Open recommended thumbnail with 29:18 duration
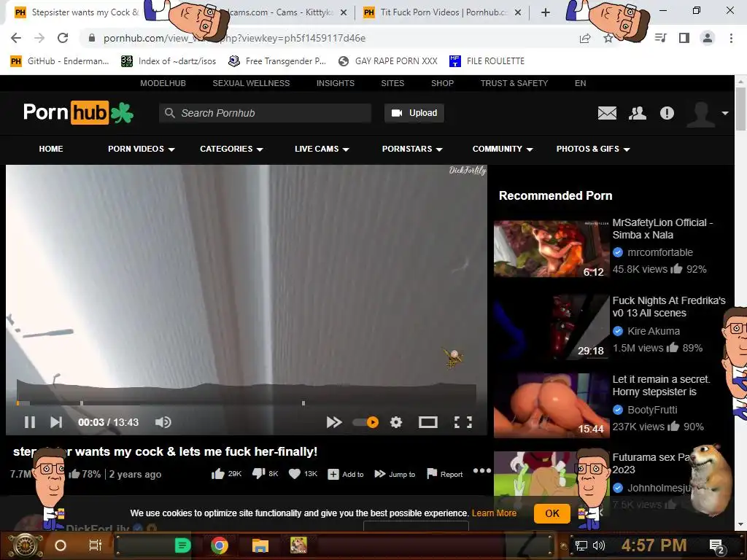The height and width of the screenshot is (560, 747). (x=551, y=327)
